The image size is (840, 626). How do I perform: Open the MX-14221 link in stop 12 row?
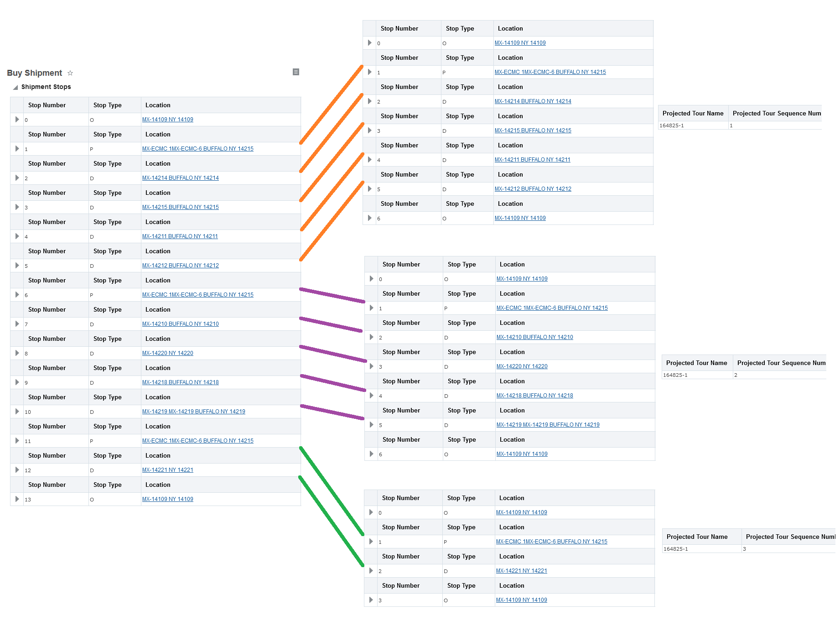167,470
